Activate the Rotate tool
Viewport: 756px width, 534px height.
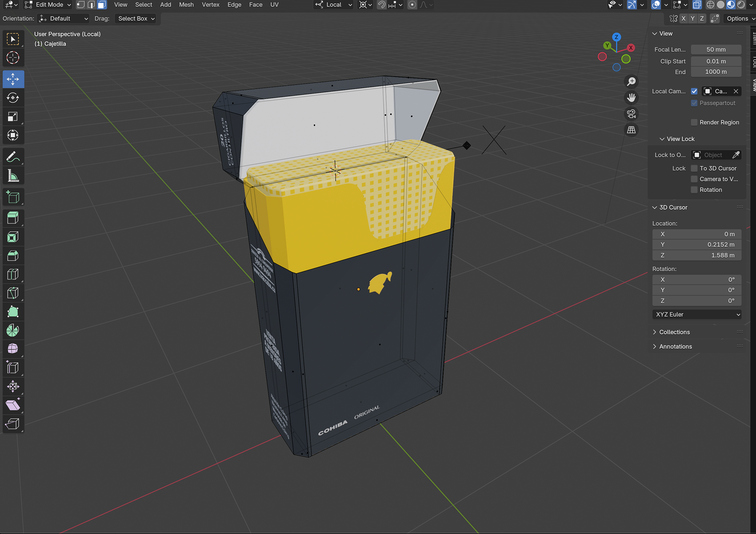pyautogui.click(x=13, y=98)
